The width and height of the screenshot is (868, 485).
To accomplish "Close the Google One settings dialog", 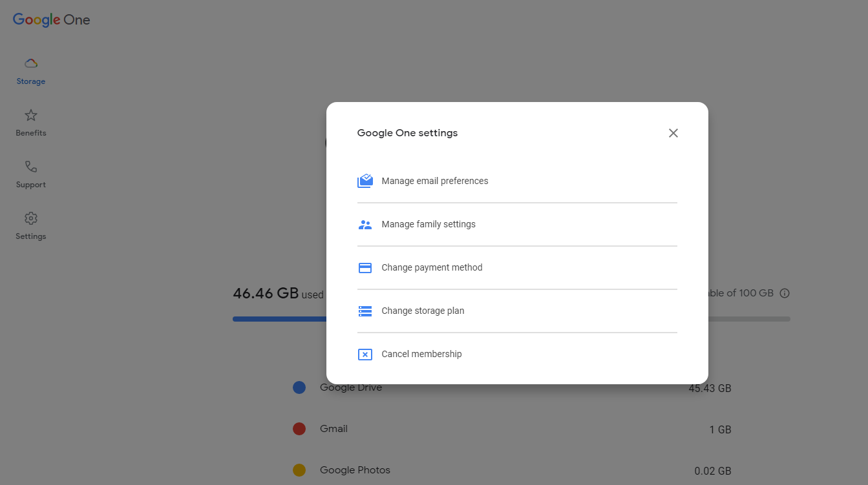I will (673, 133).
